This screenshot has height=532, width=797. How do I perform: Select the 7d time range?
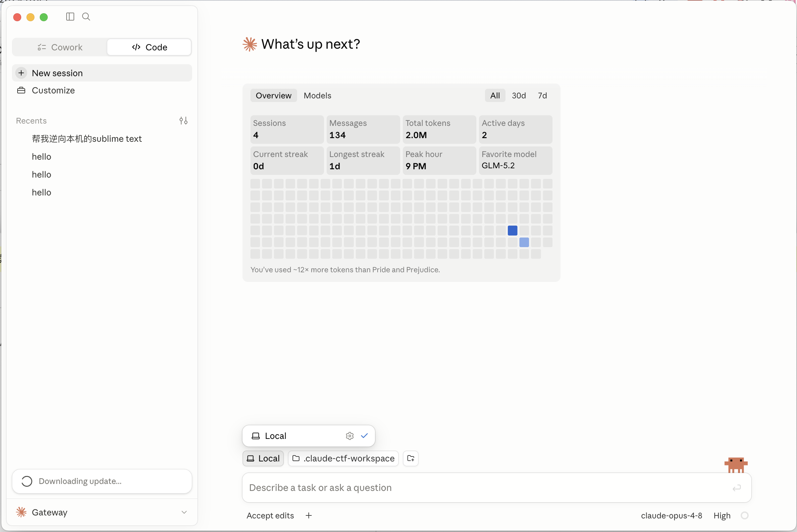(x=542, y=96)
